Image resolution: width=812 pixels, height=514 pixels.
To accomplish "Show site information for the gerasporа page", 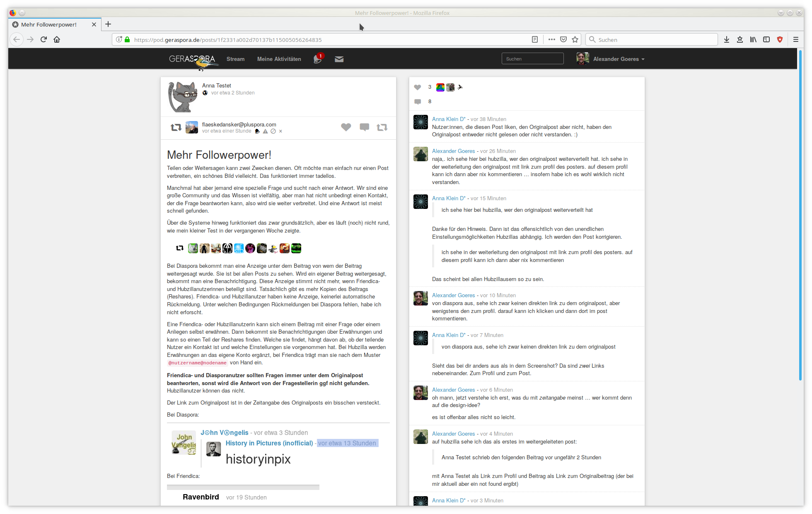I will (119, 39).
